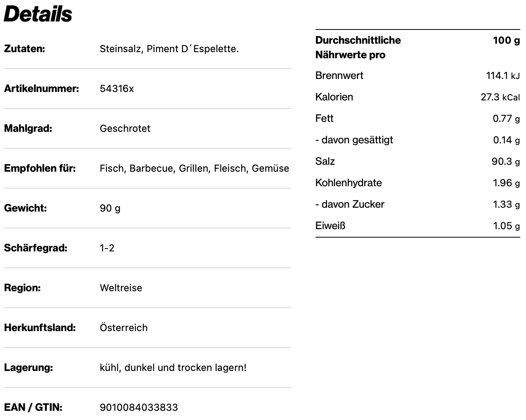Click the article number 54316x
The image size is (526, 420).
[117, 89]
